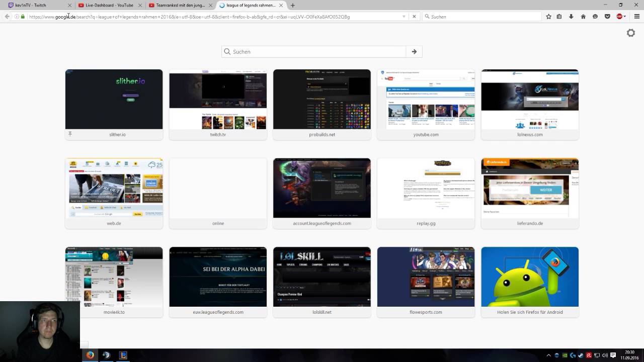The image size is (644, 362).
Task: Open the Firefox hamburger menu
Action: point(636,17)
